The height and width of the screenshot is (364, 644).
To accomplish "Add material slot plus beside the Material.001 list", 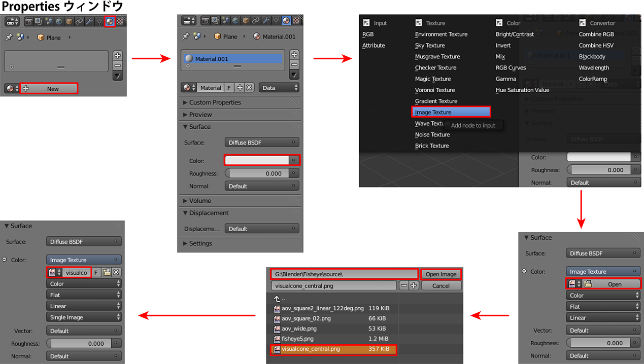I will [x=294, y=54].
